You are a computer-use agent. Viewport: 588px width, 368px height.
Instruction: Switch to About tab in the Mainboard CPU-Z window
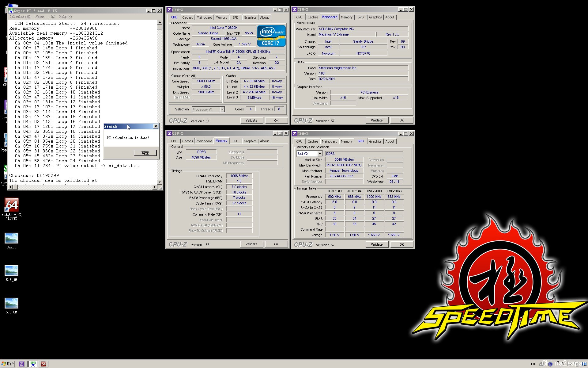pyautogui.click(x=390, y=17)
